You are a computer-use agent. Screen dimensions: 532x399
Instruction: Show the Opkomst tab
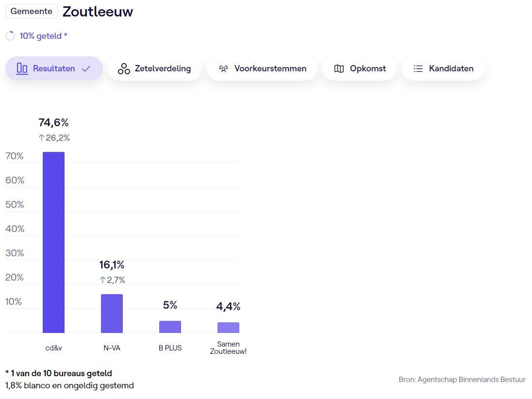[359, 68]
